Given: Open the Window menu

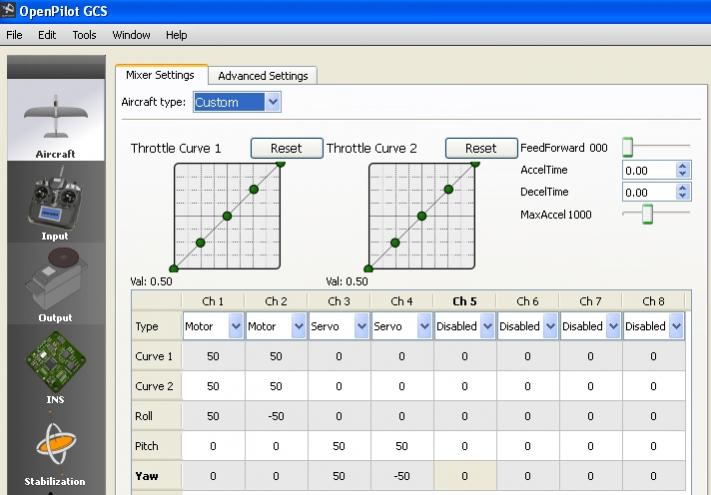Looking at the screenshot, I should coord(131,35).
